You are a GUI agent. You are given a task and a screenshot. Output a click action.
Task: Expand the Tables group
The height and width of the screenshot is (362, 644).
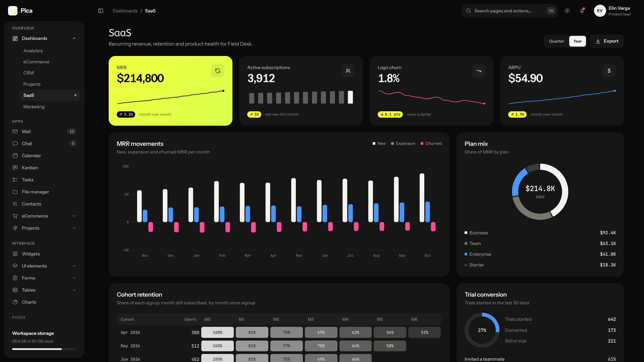tap(44, 290)
